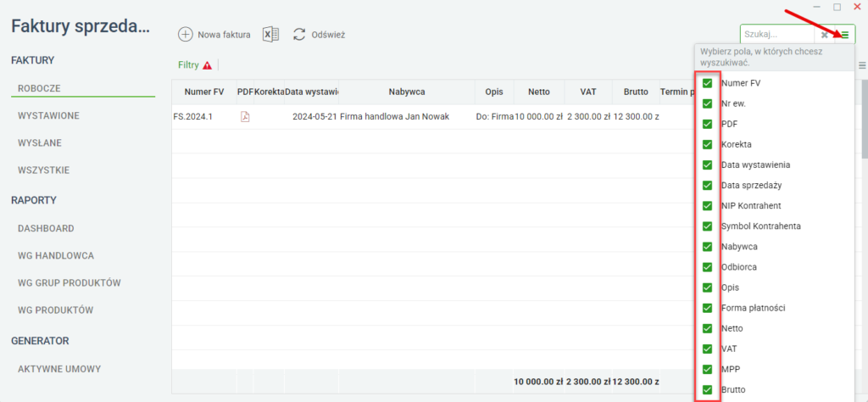Toggle Symbol Kontrahenta checkbox
Screen dimensions: 868x402
[x=707, y=226]
